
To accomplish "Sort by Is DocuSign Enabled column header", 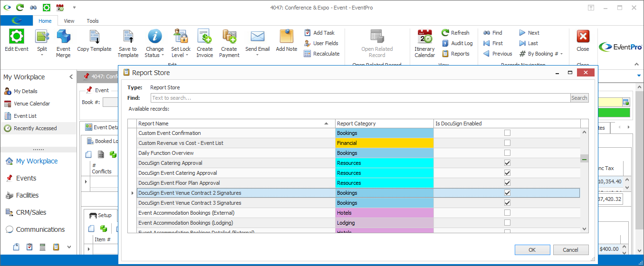I will tap(507, 123).
